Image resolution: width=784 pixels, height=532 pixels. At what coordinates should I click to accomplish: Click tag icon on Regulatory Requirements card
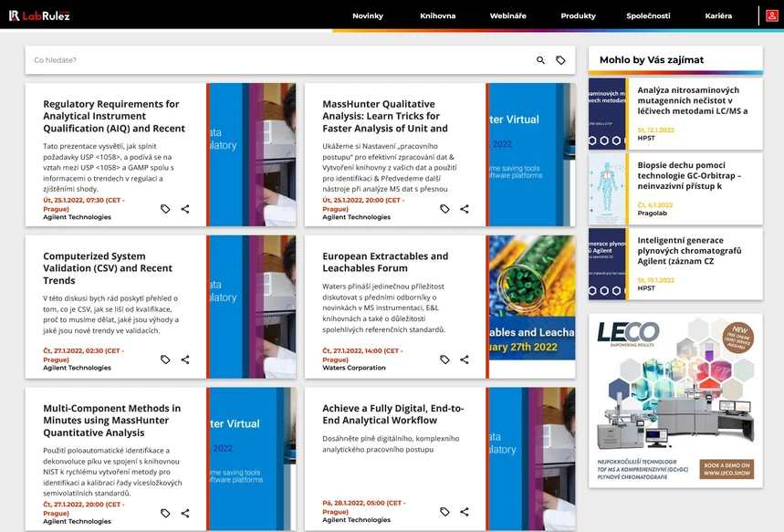[165, 209]
